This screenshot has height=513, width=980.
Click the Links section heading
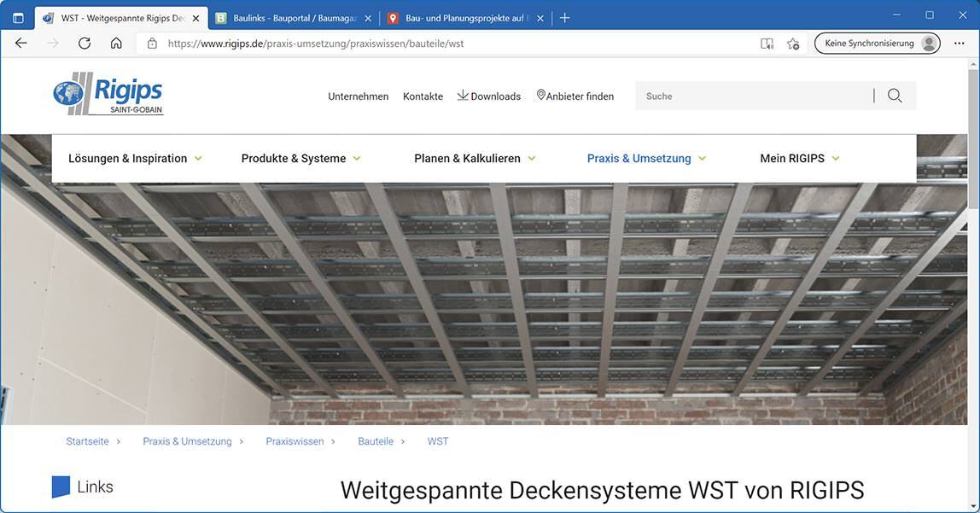pyautogui.click(x=95, y=487)
